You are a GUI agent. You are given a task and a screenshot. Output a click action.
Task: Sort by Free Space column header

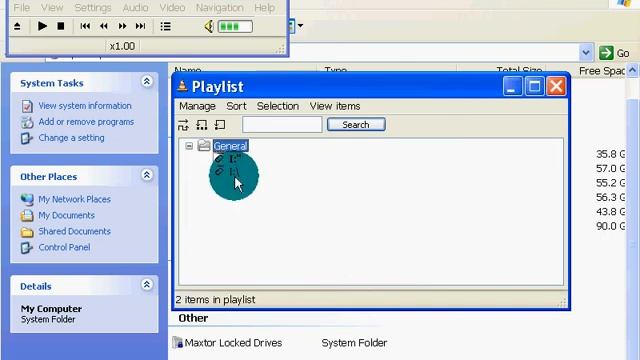click(602, 70)
